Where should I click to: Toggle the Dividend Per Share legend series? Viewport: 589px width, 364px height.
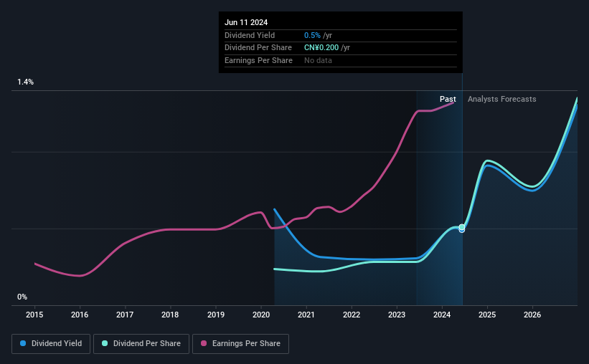pos(141,344)
